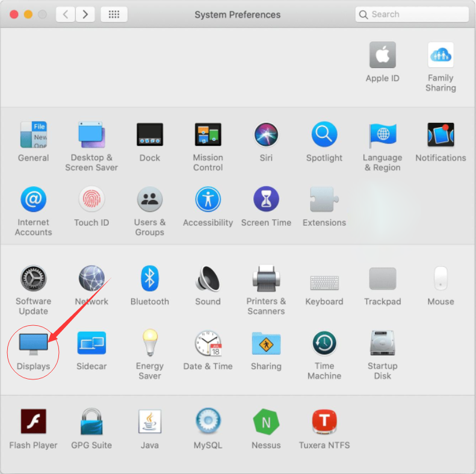The image size is (476, 474).
Task: Open Time Machine settings
Action: 324,343
